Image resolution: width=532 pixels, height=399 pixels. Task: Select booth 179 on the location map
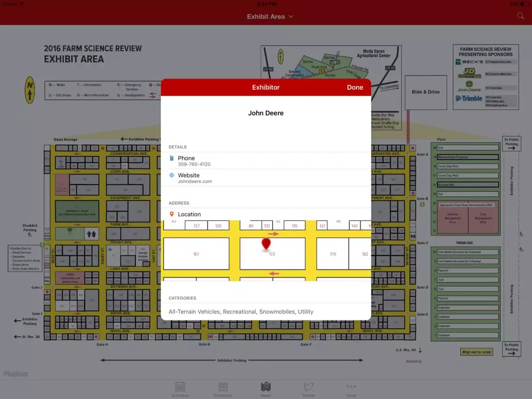(332, 254)
